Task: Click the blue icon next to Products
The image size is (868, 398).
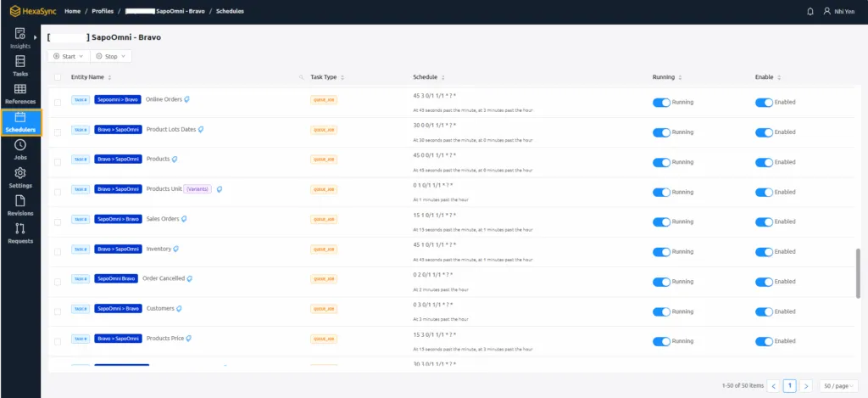Action: (175, 159)
